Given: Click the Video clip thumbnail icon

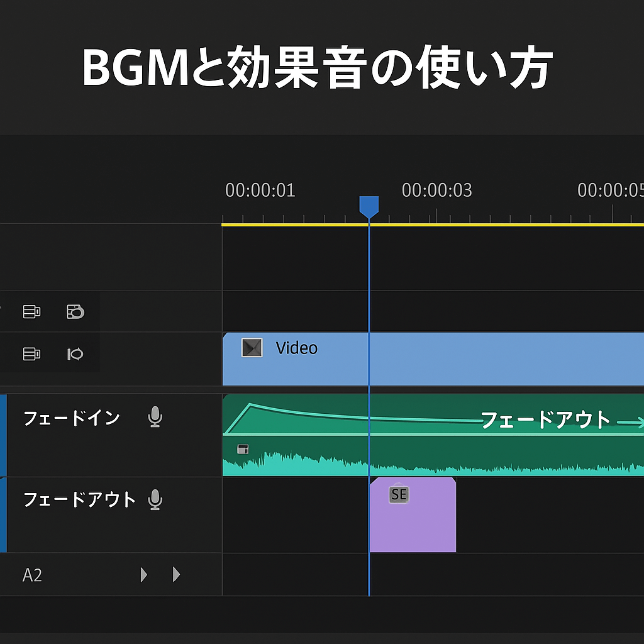Looking at the screenshot, I should click(x=252, y=347).
